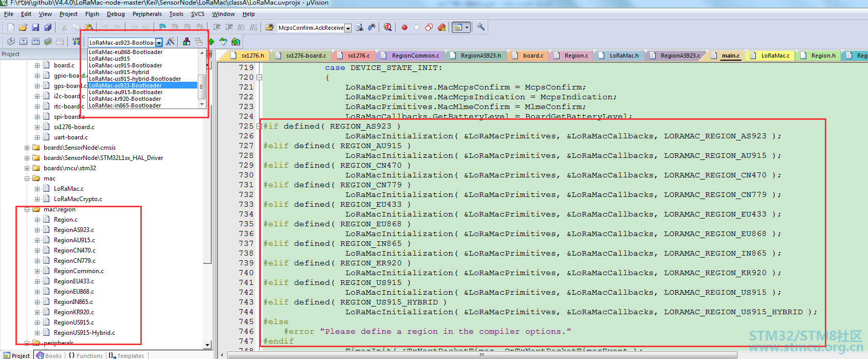868x359 pixels.
Task: Open the window layout dropdown arrow
Action: [467, 27]
